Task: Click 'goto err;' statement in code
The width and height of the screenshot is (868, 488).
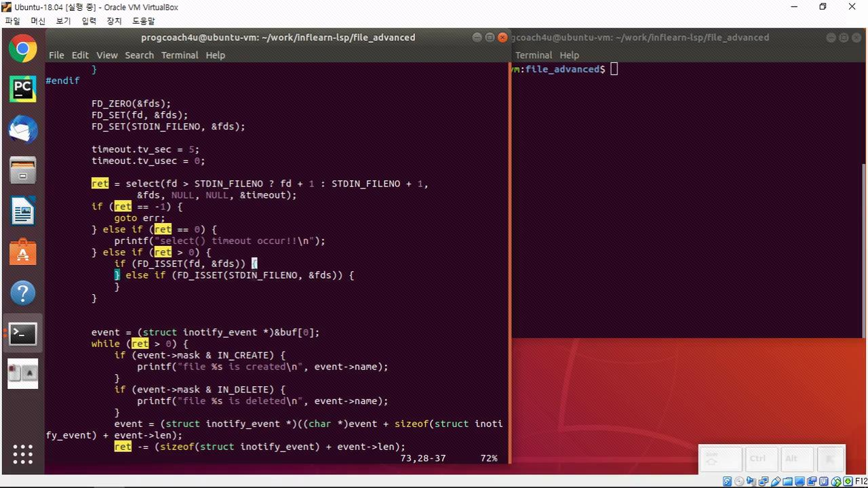Action: (x=140, y=218)
